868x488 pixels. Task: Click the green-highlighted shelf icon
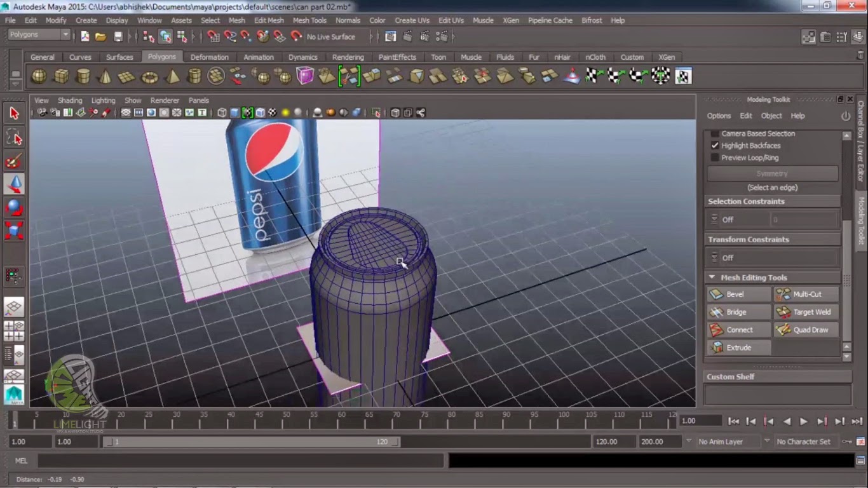(x=349, y=76)
